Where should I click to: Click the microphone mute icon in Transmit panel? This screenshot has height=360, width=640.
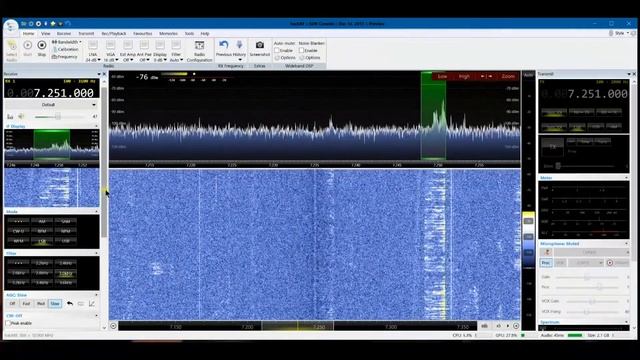coord(547,252)
